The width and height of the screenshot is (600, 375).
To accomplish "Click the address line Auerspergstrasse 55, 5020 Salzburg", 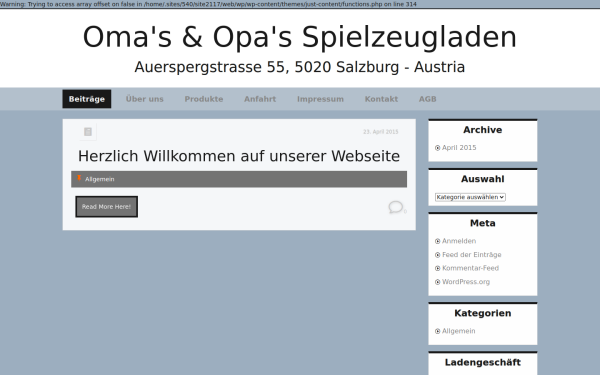I will (300, 67).
